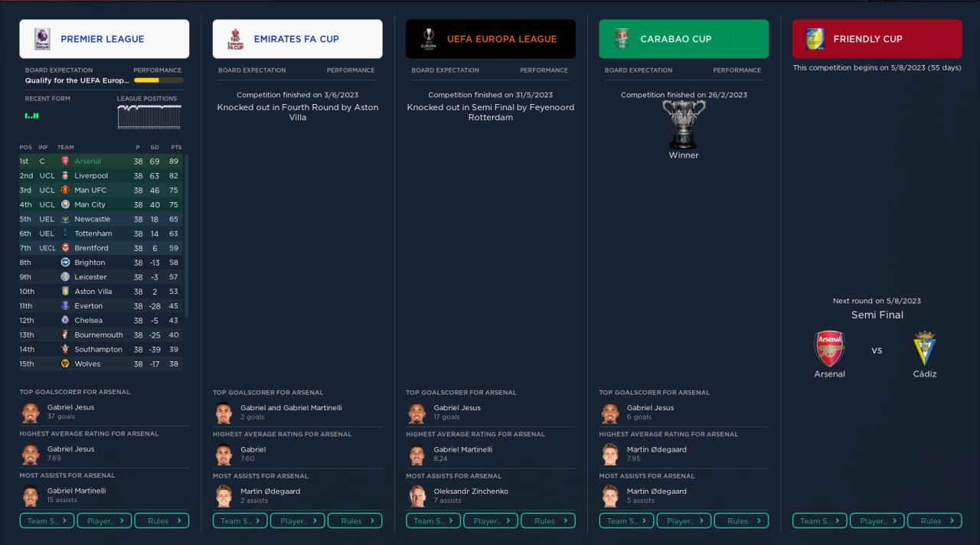Click Newcastle's badge in the league table
The width and height of the screenshot is (980, 545).
(65, 220)
